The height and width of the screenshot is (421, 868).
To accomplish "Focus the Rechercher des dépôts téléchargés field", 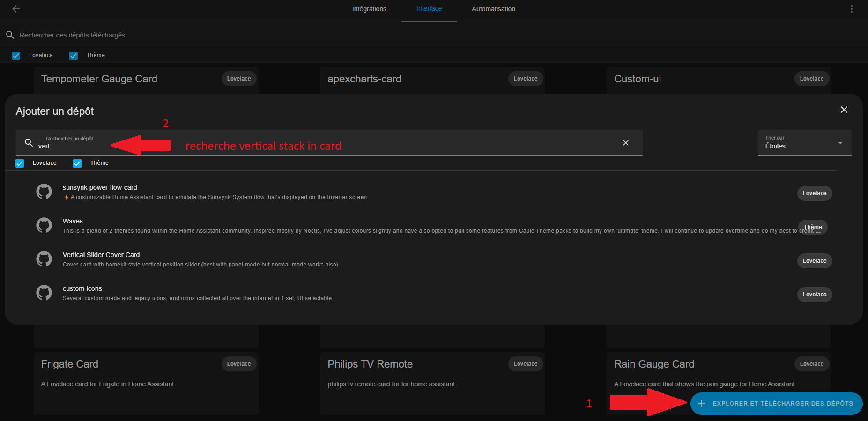I will click(x=434, y=35).
